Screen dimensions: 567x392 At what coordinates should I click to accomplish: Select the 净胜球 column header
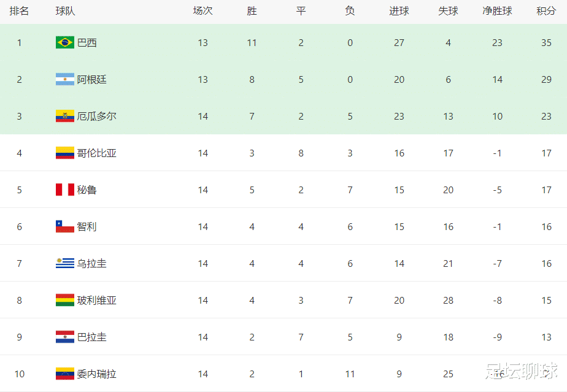pos(497,11)
